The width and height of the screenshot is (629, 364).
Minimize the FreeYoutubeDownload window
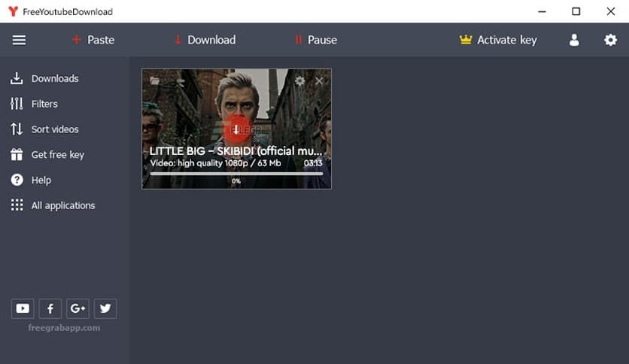click(x=542, y=11)
